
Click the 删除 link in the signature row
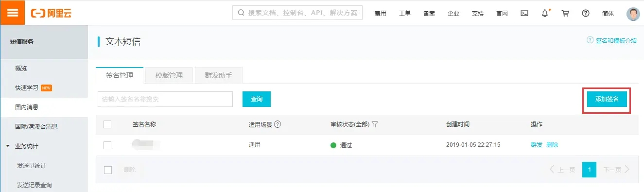pyautogui.click(x=552, y=145)
